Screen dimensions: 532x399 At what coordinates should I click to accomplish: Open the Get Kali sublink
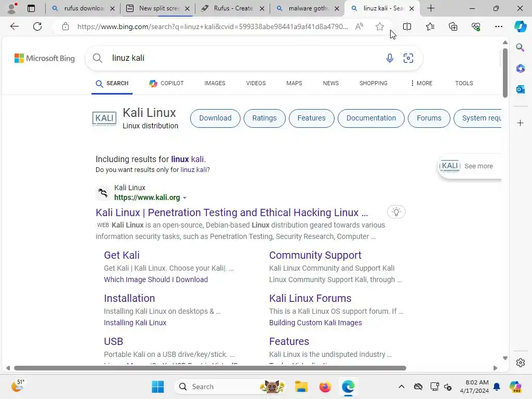[x=122, y=255]
